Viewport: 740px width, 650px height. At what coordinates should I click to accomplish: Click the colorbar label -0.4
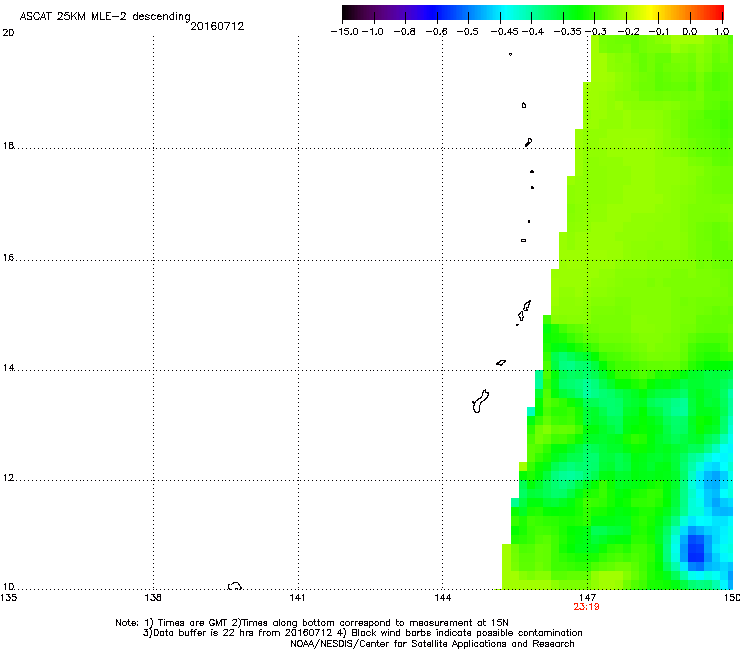533,32
